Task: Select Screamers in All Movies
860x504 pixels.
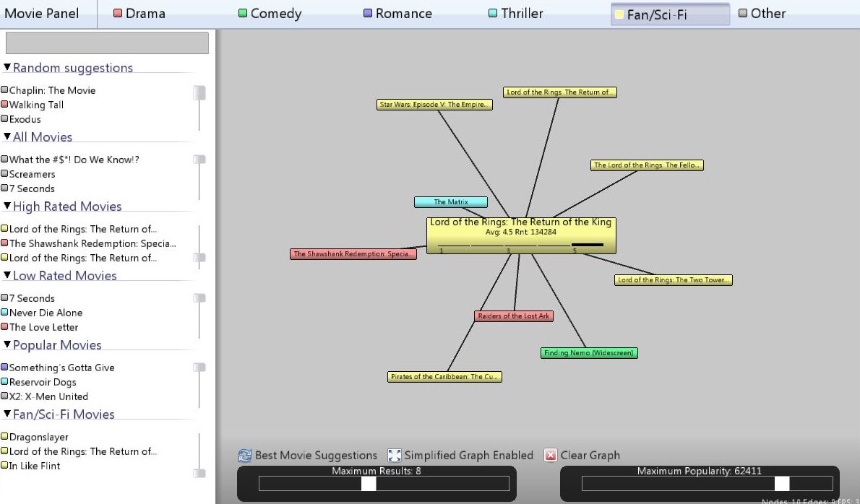Action: (x=28, y=174)
